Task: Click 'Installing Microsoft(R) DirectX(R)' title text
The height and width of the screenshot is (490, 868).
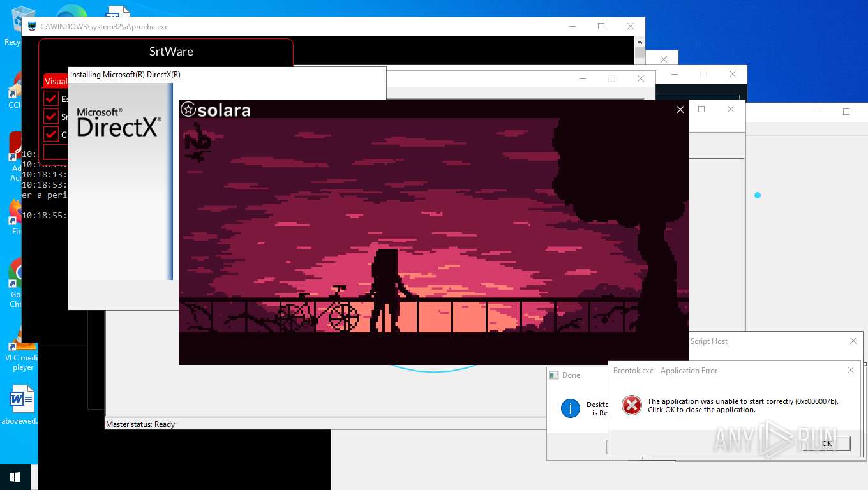Action: (125, 75)
